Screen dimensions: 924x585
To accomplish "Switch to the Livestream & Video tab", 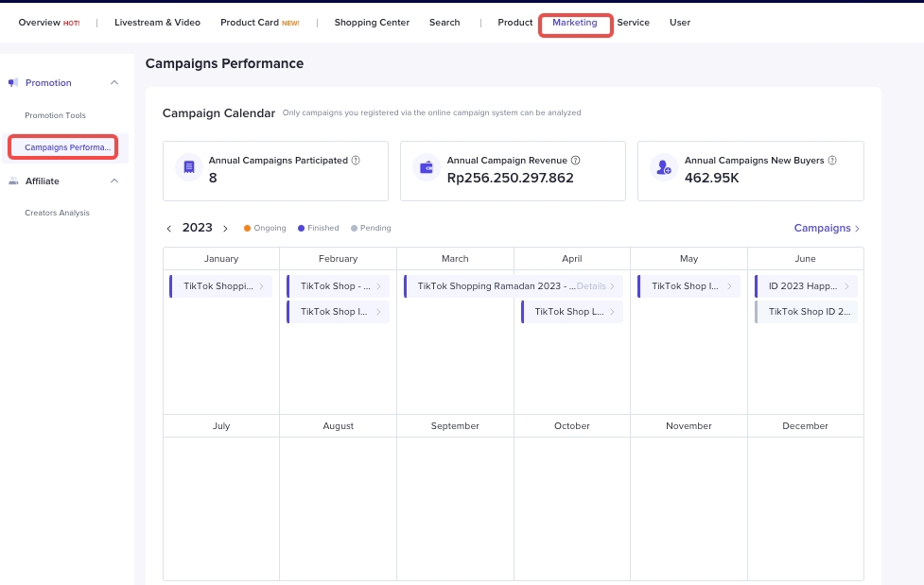I will click(157, 23).
